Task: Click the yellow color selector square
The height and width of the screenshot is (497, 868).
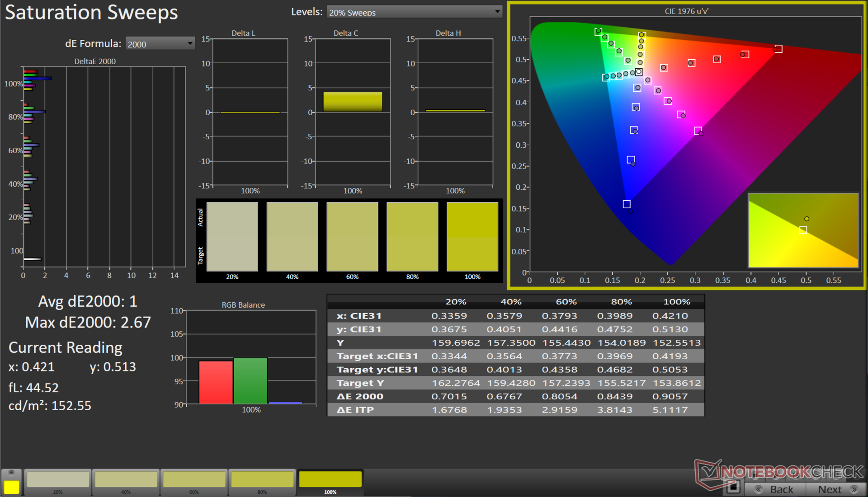Action: click(x=11, y=487)
